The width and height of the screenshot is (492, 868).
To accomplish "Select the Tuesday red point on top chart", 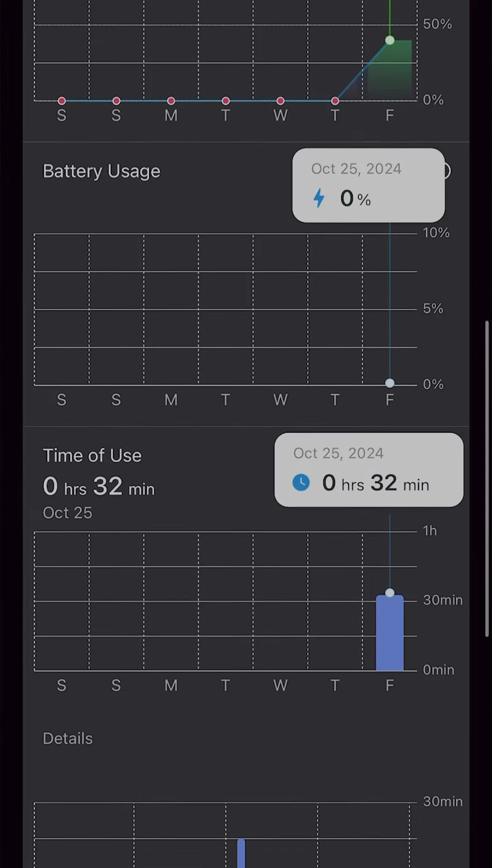I will click(x=226, y=101).
